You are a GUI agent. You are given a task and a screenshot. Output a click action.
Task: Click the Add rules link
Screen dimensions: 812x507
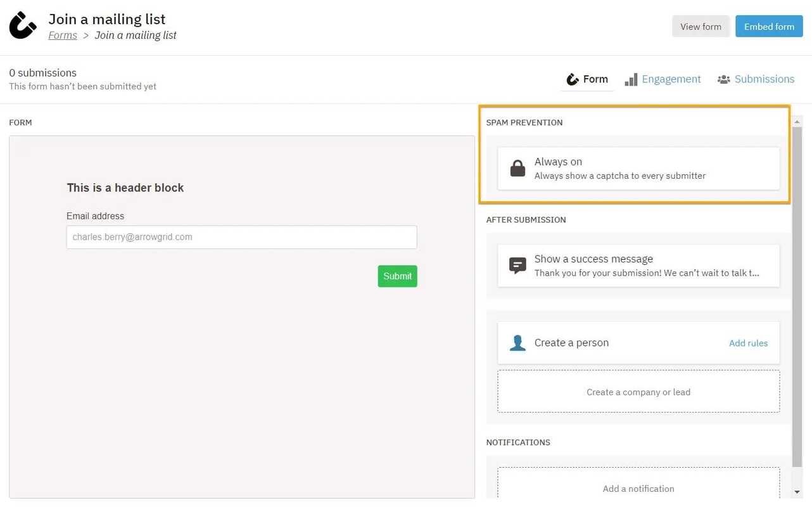pos(748,342)
